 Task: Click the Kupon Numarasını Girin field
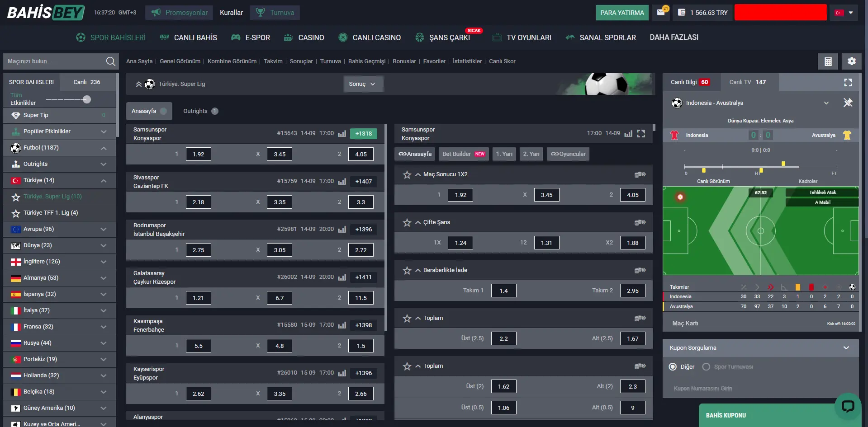click(x=760, y=389)
